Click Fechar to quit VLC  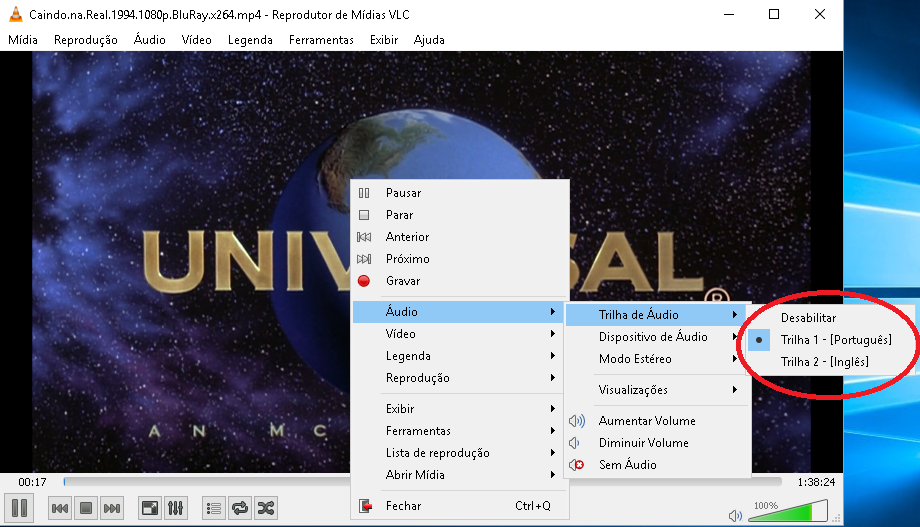tap(460, 506)
